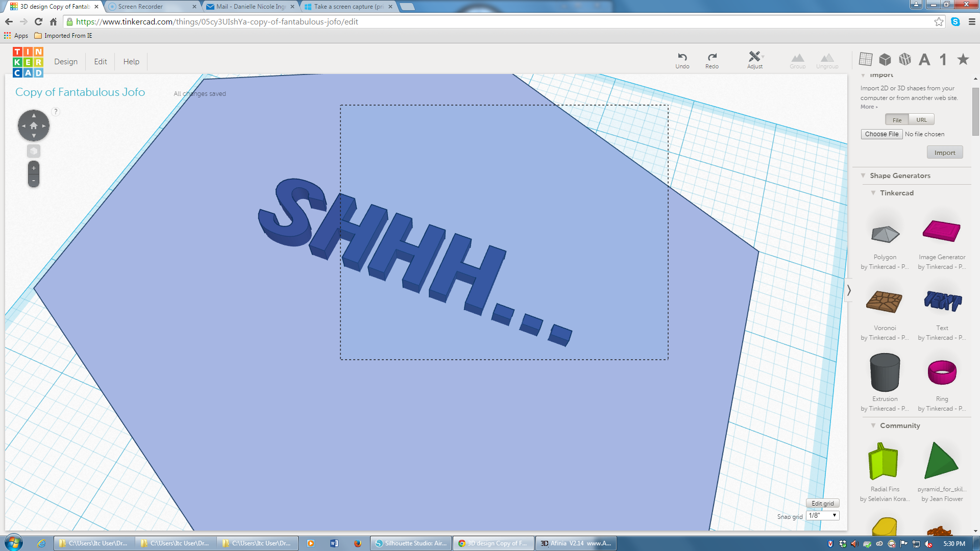
Task: Open Silhouette Studio from the taskbar
Action: pos(411,543)
